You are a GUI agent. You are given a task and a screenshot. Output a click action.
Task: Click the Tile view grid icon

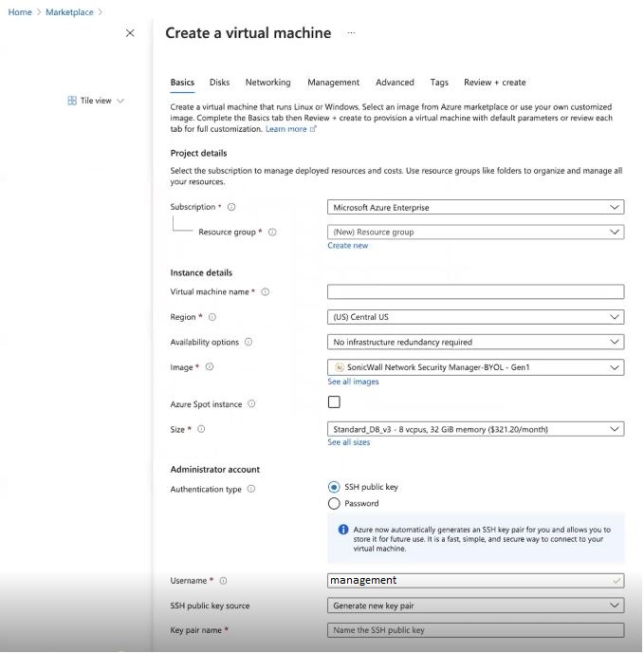tap(72, 101)
